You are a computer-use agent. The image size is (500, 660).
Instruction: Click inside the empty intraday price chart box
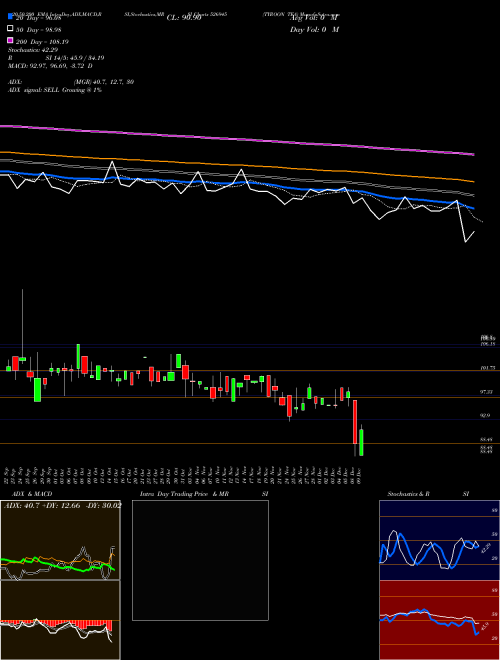[x=200, y=560]
